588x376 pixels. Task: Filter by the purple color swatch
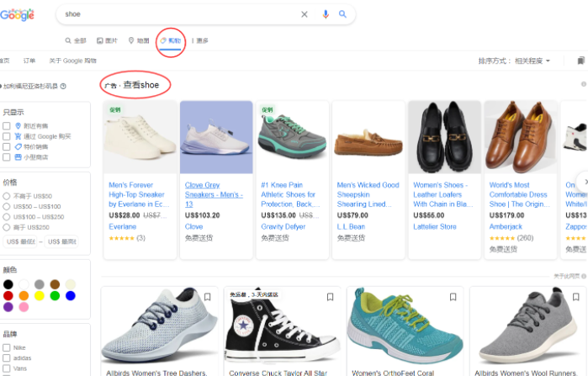(x=8, y=307)
